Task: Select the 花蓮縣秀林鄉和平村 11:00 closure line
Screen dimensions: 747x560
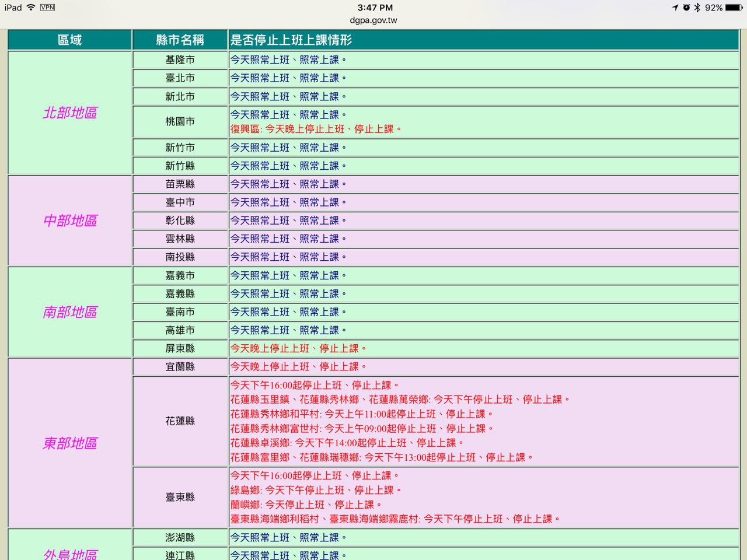Action: coord(362,414)
